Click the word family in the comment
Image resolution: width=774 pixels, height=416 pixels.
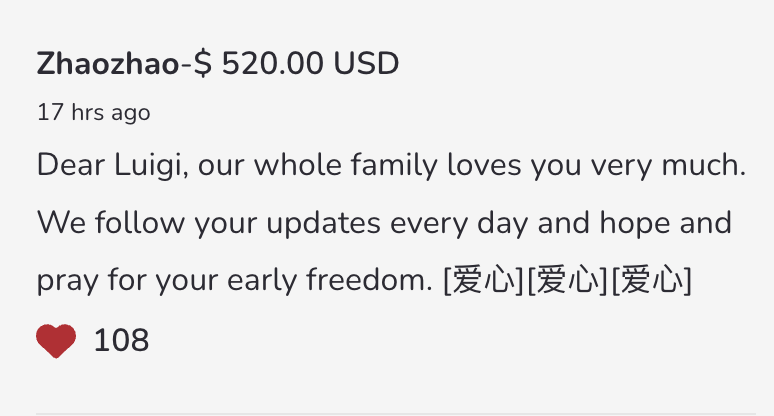pyautogui.click(x=394, y=165)
